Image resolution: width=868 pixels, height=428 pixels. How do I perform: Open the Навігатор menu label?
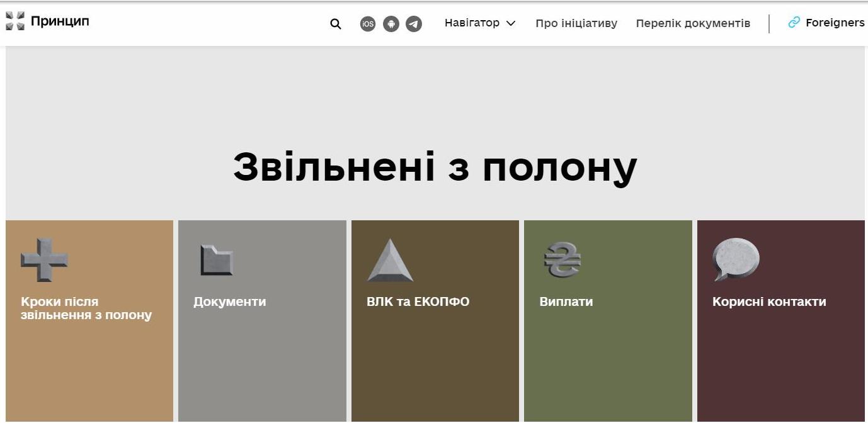pos(472,23)
